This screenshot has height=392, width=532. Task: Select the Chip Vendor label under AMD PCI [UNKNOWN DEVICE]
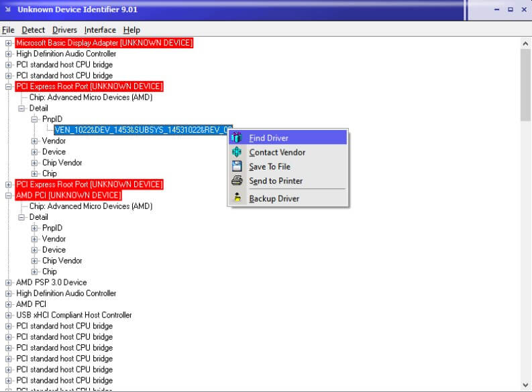click(x=62, y=261)
